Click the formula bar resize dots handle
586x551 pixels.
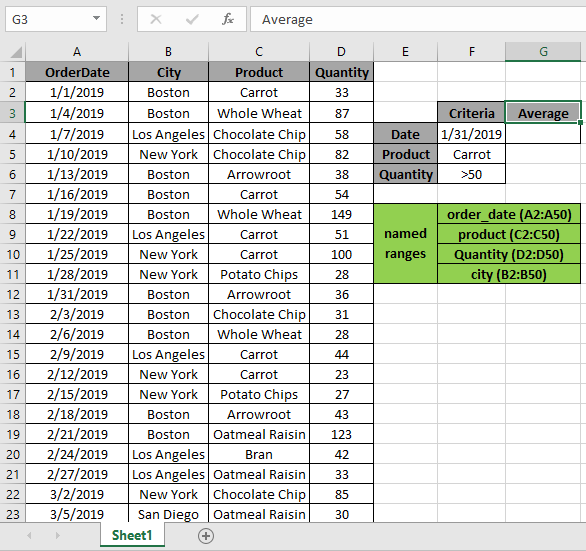(x=122, y=19)
